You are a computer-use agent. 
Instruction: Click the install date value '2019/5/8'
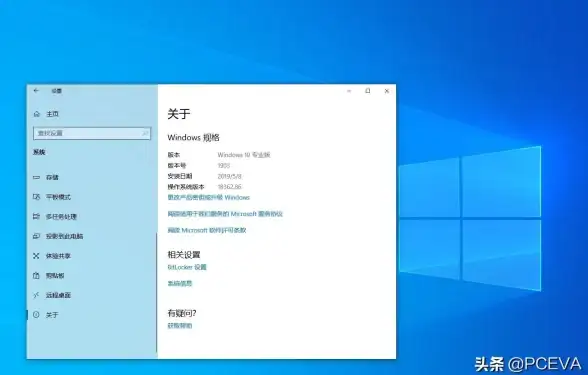pos(230,176)
